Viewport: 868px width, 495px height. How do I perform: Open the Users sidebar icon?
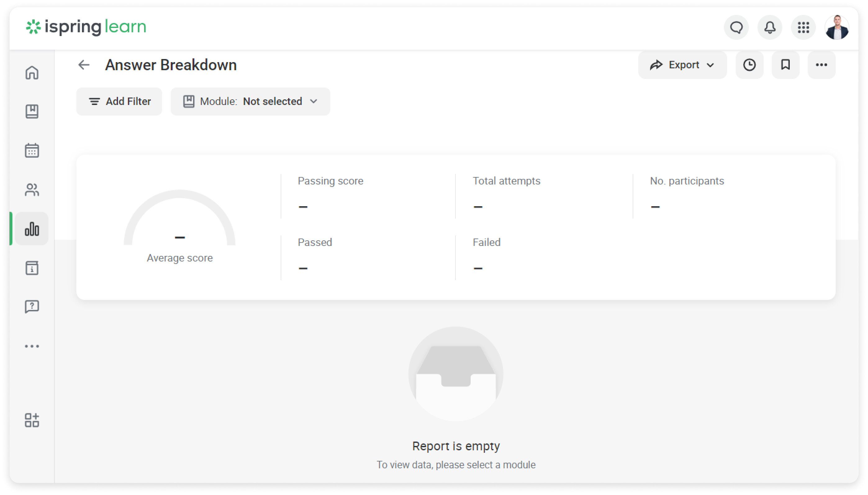pyautogui.click(x=32, y=190)
